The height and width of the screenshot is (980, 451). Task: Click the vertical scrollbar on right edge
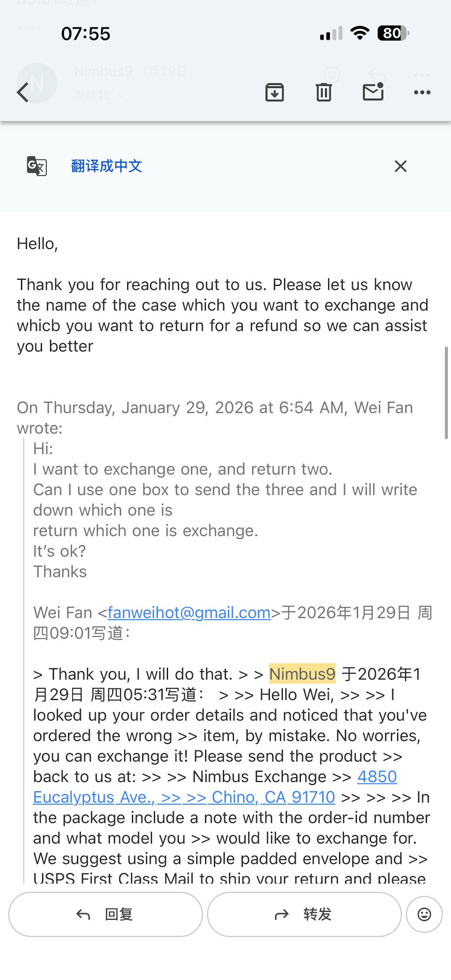coord(447,392)
